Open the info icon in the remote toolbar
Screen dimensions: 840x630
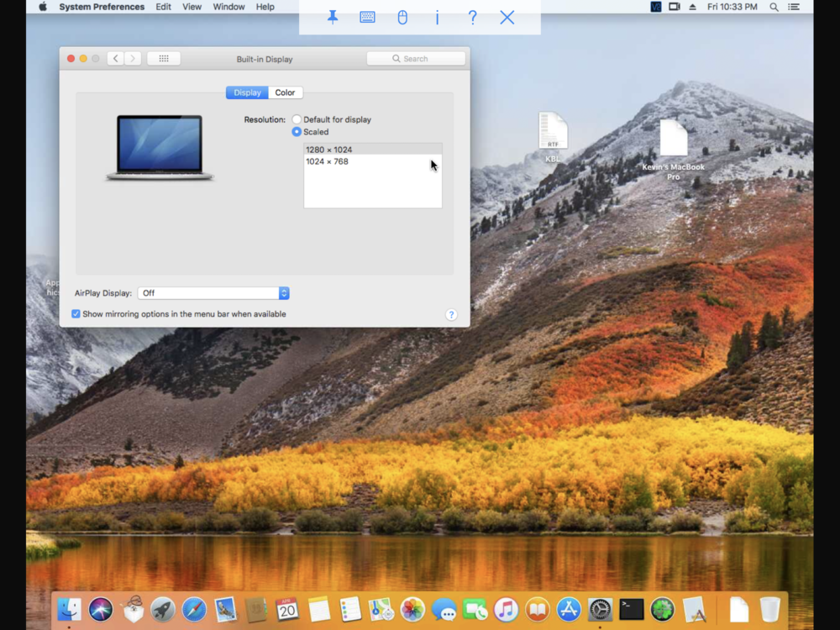(x=437, y=17)
